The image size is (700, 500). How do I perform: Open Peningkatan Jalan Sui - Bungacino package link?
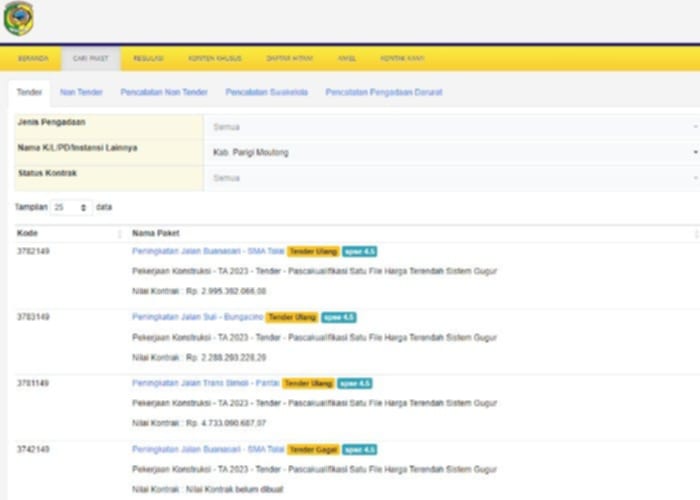[x=197, y=317]
